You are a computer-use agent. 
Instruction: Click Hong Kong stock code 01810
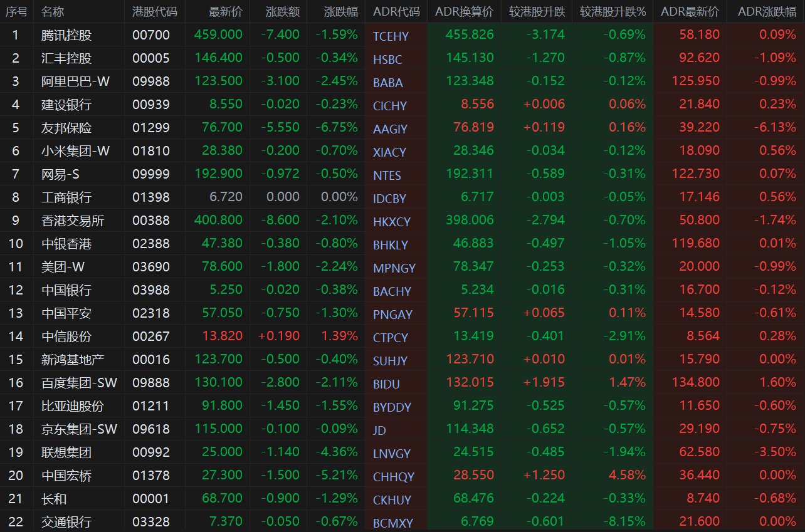pos(151,151)
